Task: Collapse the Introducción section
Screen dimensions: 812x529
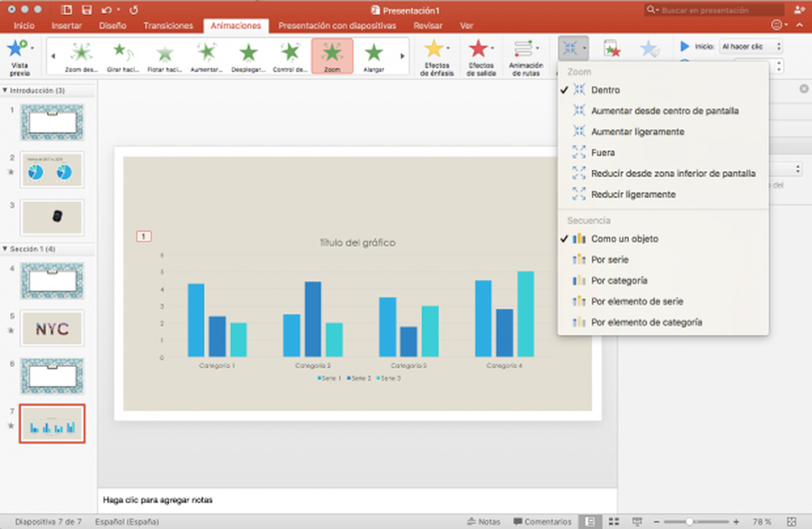Action: tap(5, 90)
